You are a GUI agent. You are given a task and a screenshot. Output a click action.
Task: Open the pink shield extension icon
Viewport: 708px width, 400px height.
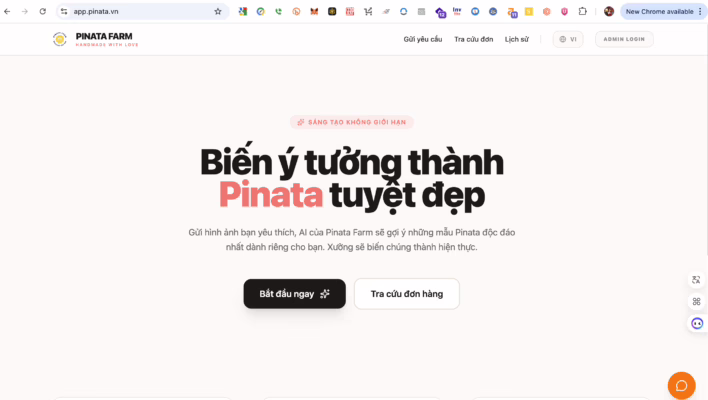coord(564,11)
